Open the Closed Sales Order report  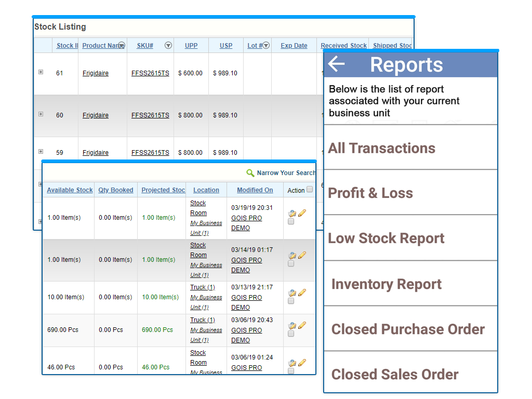click(x=410, y=373)
